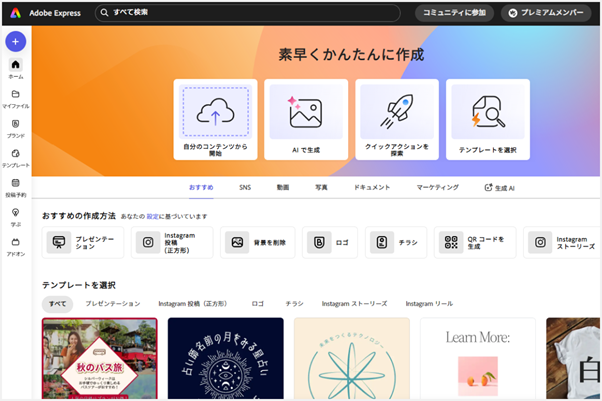The width and height of the screenshot is (602, 401).
Task: Select the QR コードを生成 icon
Action: tap(451, 242)
